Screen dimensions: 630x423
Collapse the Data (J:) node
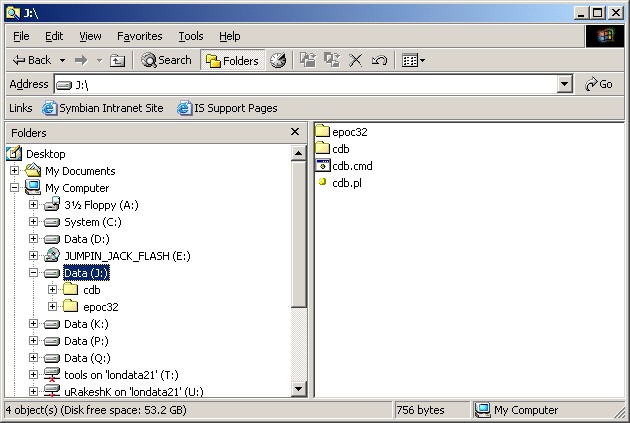pyautogui.click(x=34, y=272)
